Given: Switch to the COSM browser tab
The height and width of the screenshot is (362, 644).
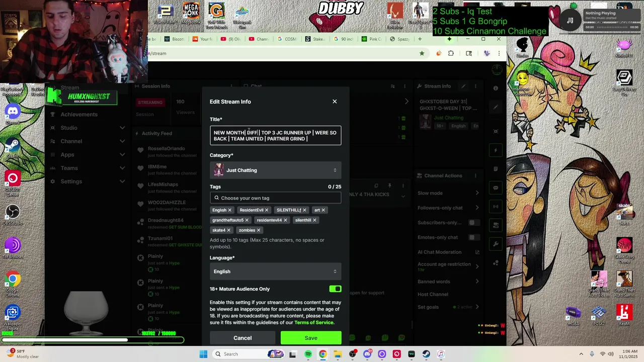Looking at the screenshot, I should (287, 39).
